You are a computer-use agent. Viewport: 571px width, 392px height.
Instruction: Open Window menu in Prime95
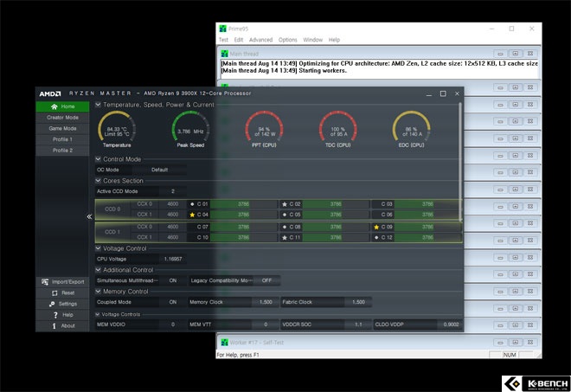(x=313, y=40)
